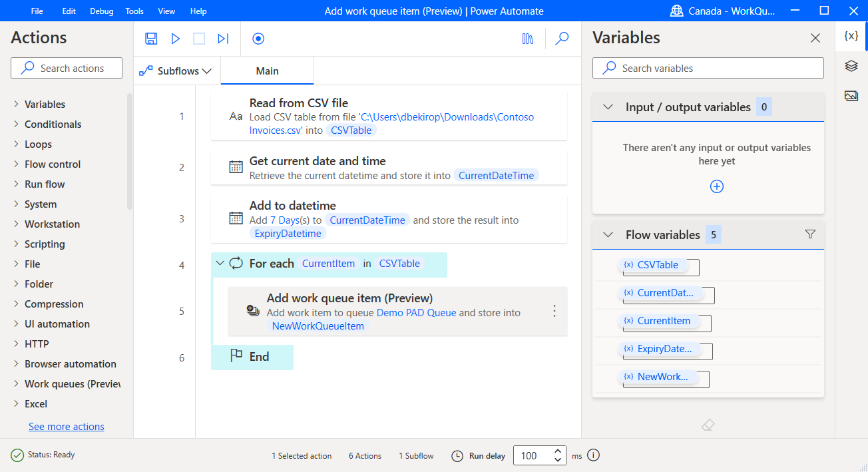
Task: Expand the Loops actions group
Action: (16, 144)
